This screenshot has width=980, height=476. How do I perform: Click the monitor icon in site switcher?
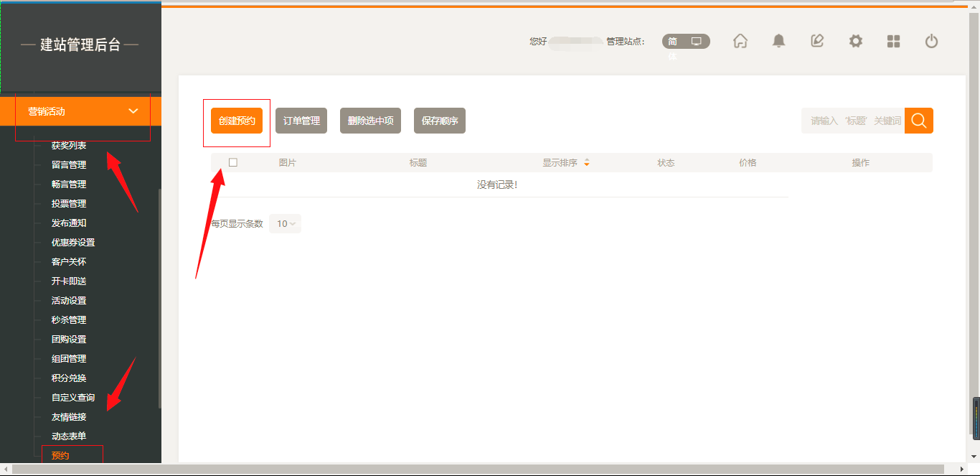pos(696,42)
